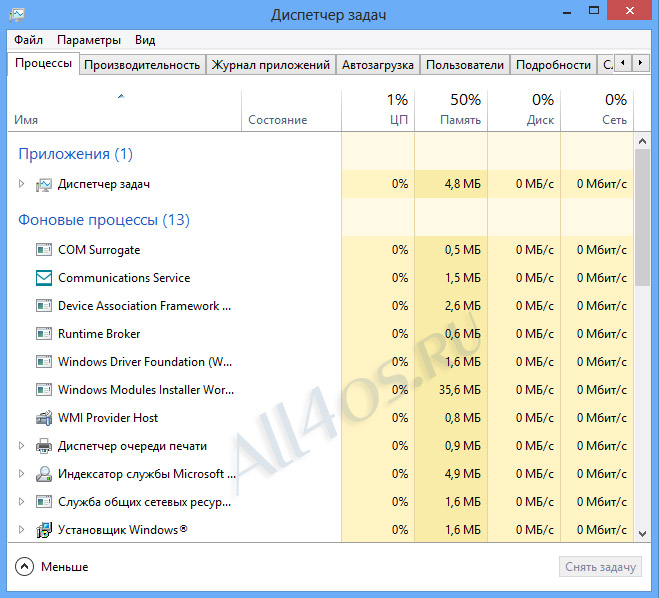Expand Индексатор службы Microsoft row
Image resolution: width=659 pixels, height=598 pixels.
pyautogui.click(x=21, y=474)
